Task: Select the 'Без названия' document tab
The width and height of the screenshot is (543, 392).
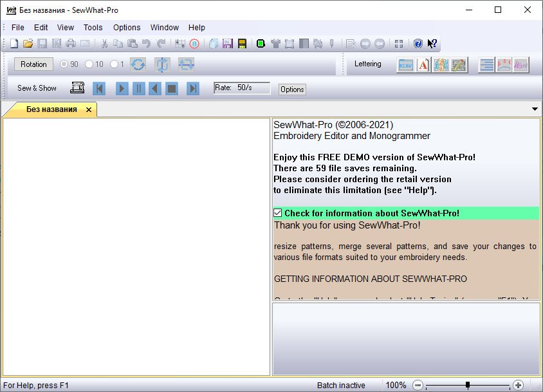Action: click(x=51, y=109)
